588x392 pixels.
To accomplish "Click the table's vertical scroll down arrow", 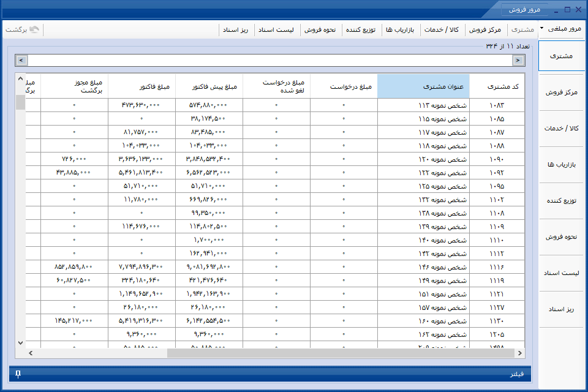I will pyautogui.click(x=20, y=342).
